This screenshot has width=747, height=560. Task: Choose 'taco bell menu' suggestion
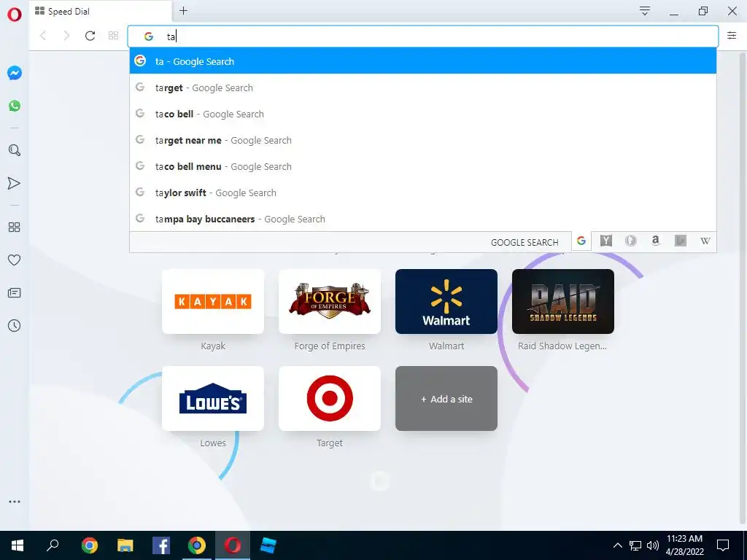pyautogui.click(x=422, y=166)
